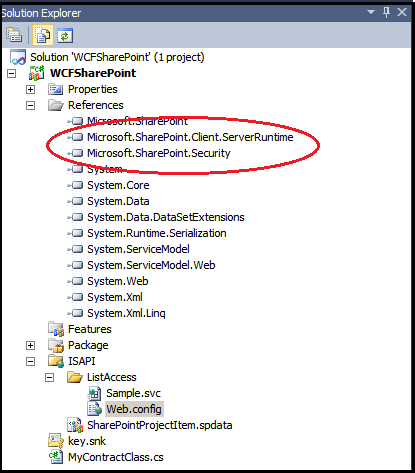
Task: Select the ListAccess label
Action: click(x=112, y=377)
